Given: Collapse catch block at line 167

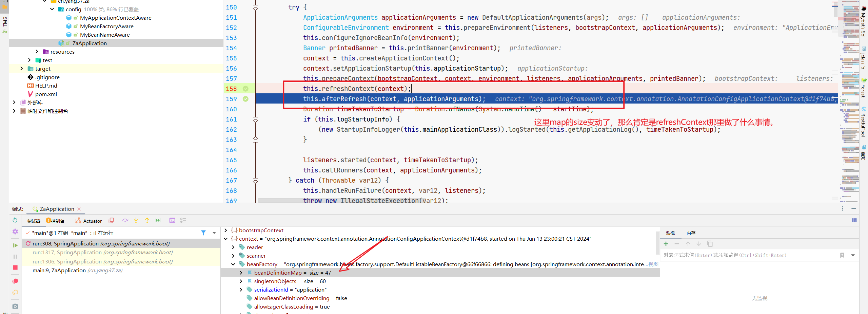Looking at the screenshot, I should point(256,180).
